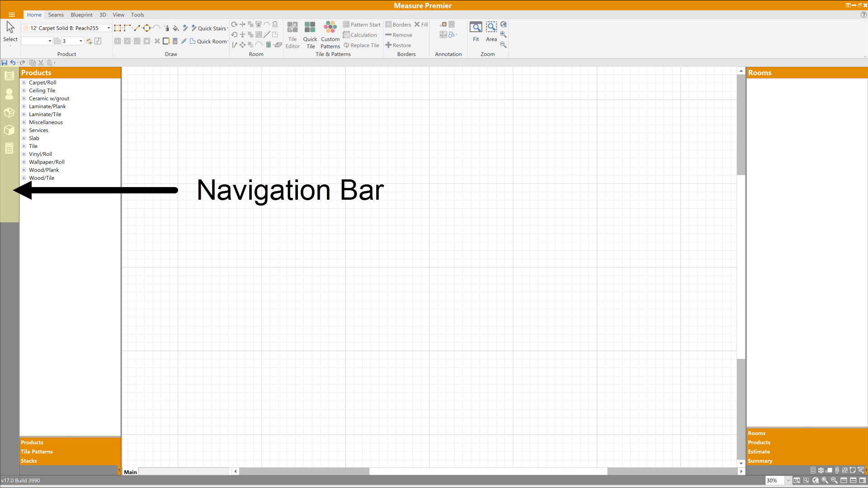Viewport: 868px width, 488px height.
Task: Expand the Laminate/Plank category
Action: pyautogui.click(x=24, y=106)
